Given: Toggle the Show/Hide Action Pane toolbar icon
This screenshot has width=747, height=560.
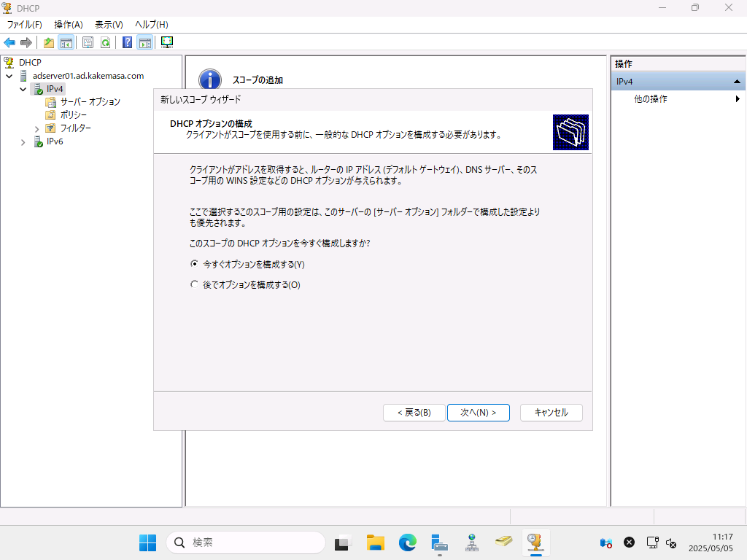Looking at the screenshot, I should [145, 42].
